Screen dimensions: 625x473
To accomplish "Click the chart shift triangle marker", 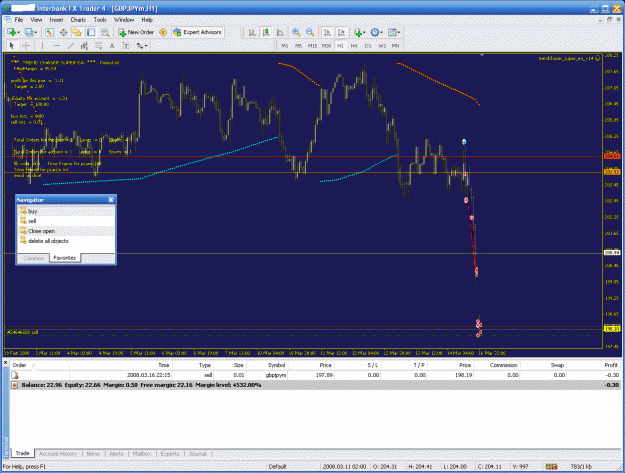I will tap(482, 55).
